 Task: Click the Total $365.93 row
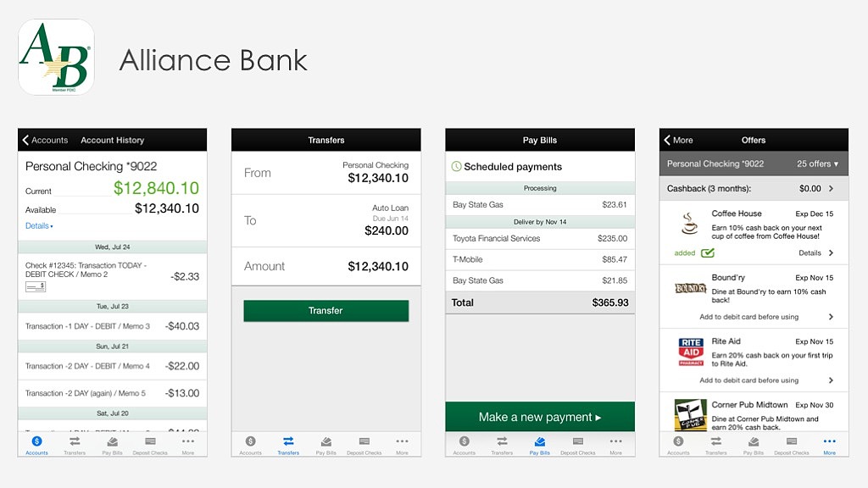click(x=540, y=302)
